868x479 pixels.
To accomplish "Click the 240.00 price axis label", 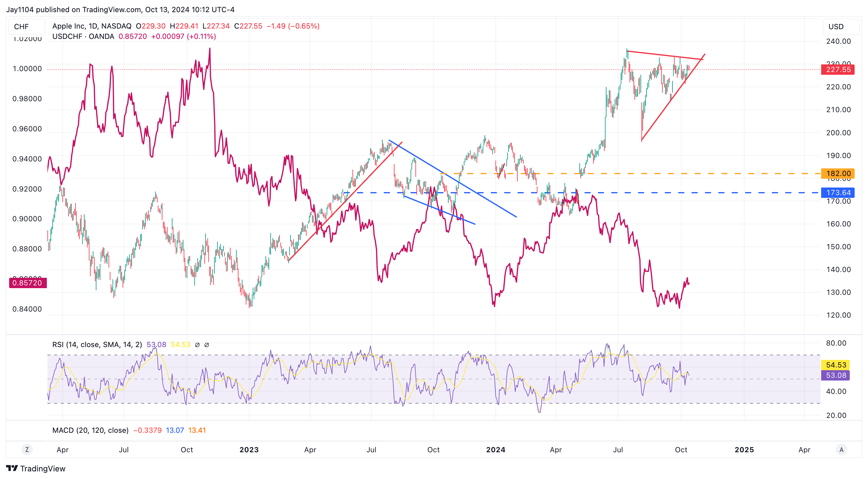I will point(838,41).
